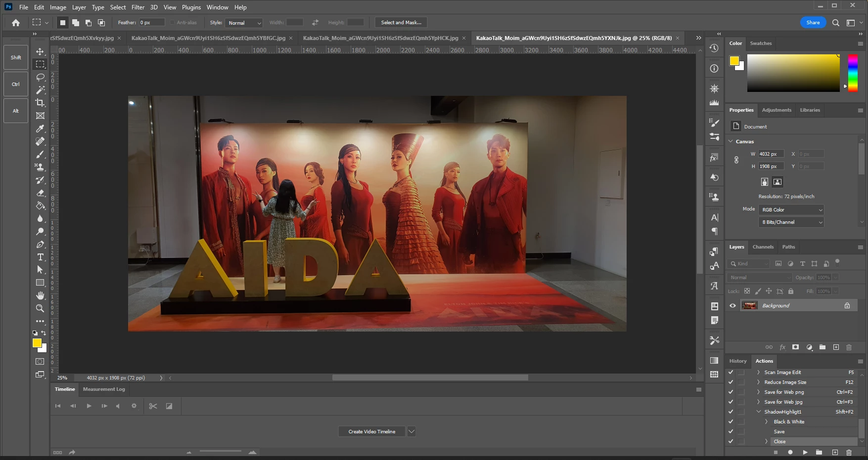Click the Delete Layer trash icon
This screenshot has width=868, height=460.
[x=849, y=347]
